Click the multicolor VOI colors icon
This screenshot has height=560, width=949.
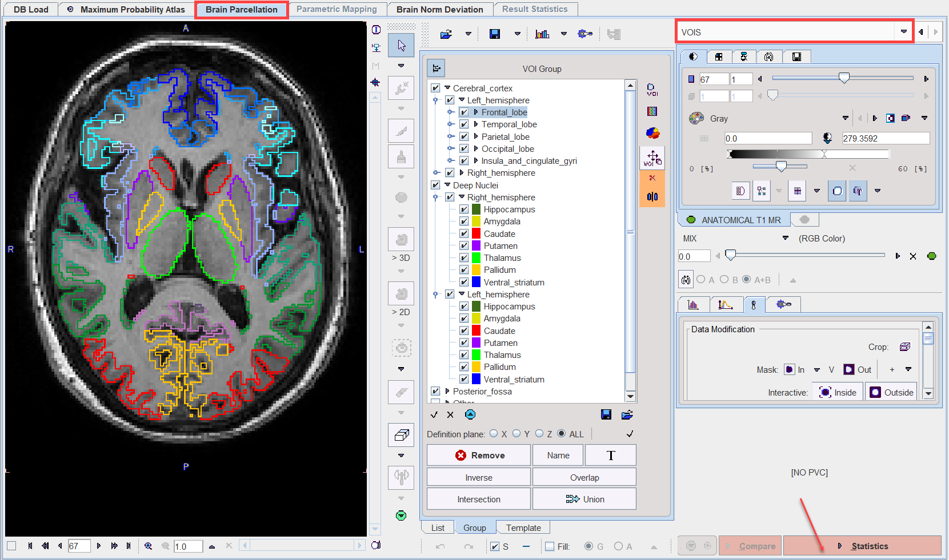[x=652, y=133]
